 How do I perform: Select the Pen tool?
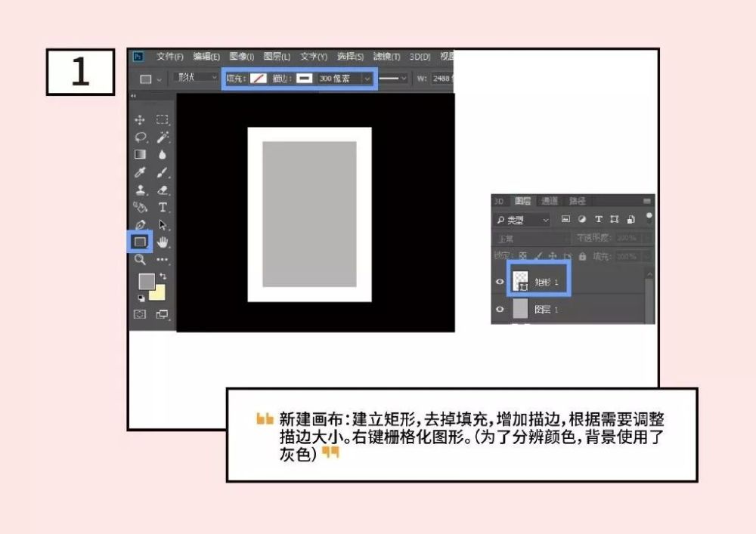[x=141, y=224]
